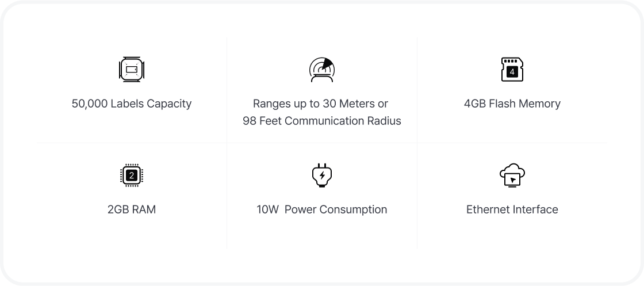Click the black radar sweep wedge

328,63
